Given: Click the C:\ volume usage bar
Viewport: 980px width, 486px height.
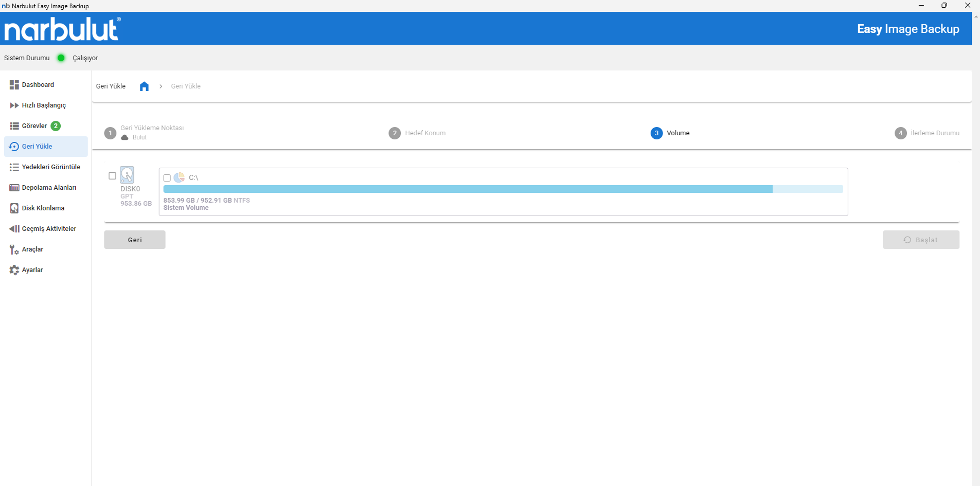Looking at the screenshot, I should tap(503, 189).
